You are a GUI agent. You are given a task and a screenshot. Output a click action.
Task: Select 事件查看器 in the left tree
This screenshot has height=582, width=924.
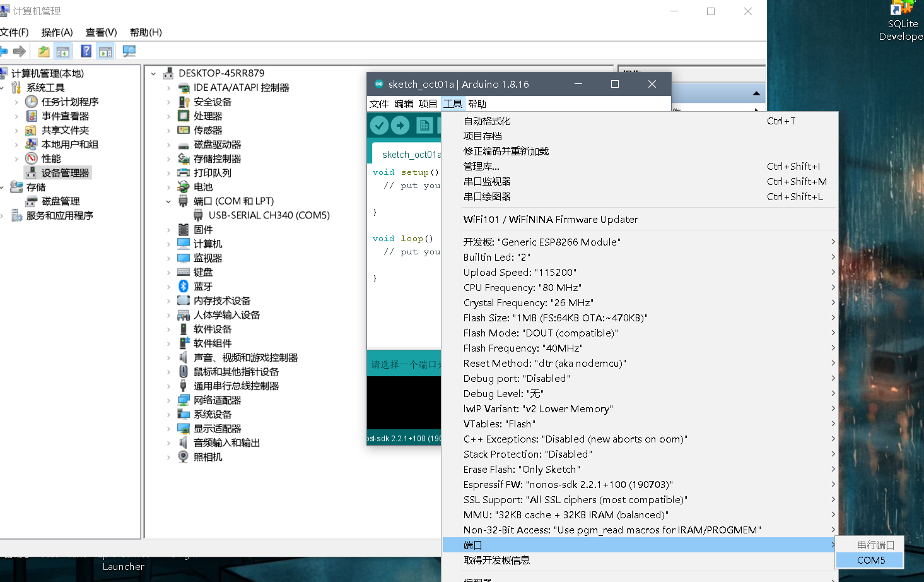[66, 116]
